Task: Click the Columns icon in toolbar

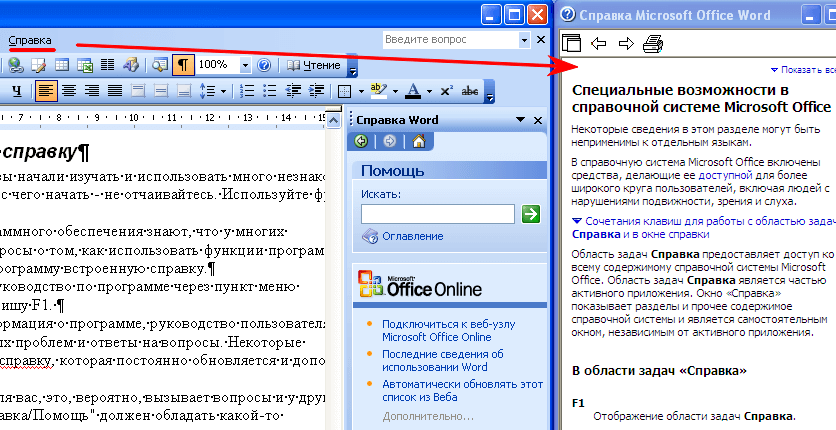Action: (108, 65)
